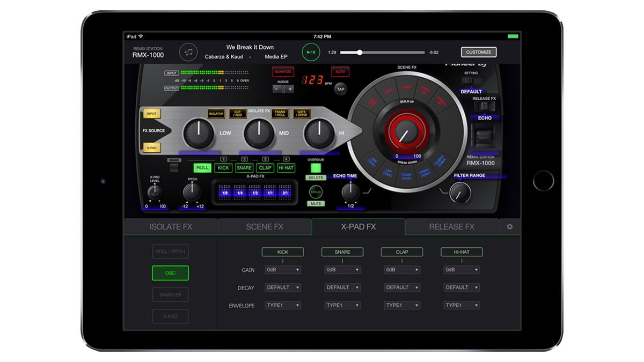The image size is (644, 362).
Task: Enable the TRANS / ROLL mode
Action: (280, 114)
